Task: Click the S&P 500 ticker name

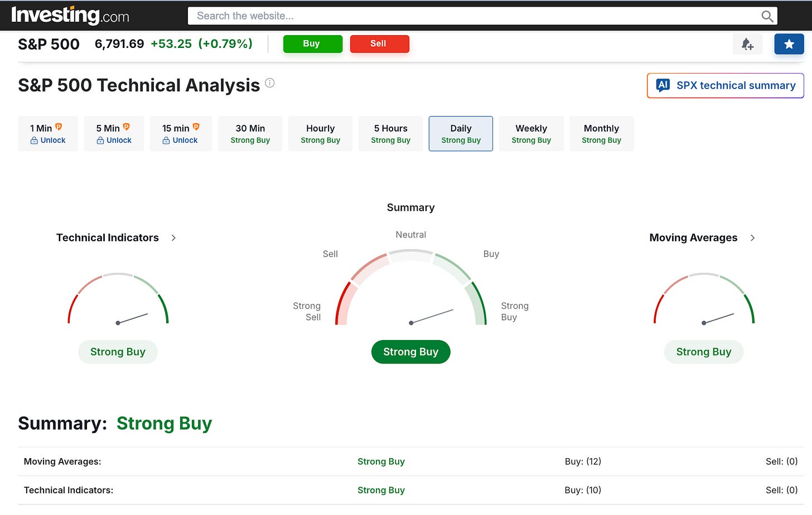Action: coord(49,44)
